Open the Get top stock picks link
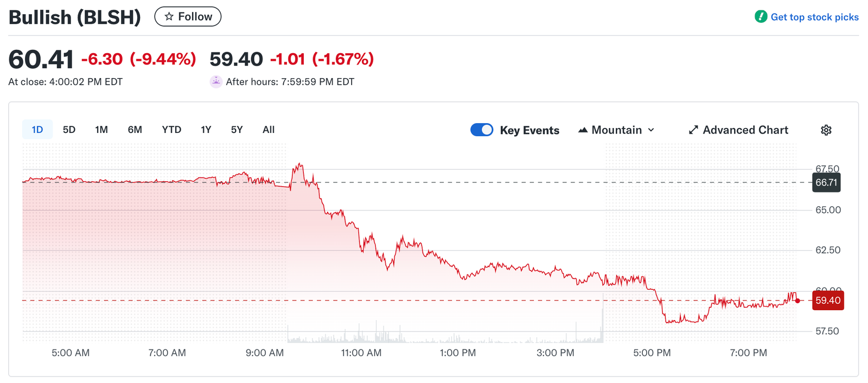 [x=814, y=17]
